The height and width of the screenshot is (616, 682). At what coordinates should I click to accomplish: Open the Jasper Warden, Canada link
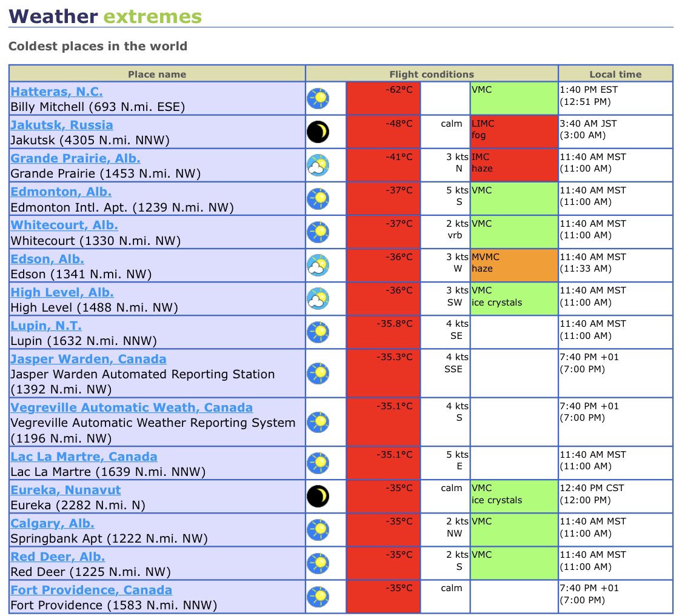click(x=89, y=360)
